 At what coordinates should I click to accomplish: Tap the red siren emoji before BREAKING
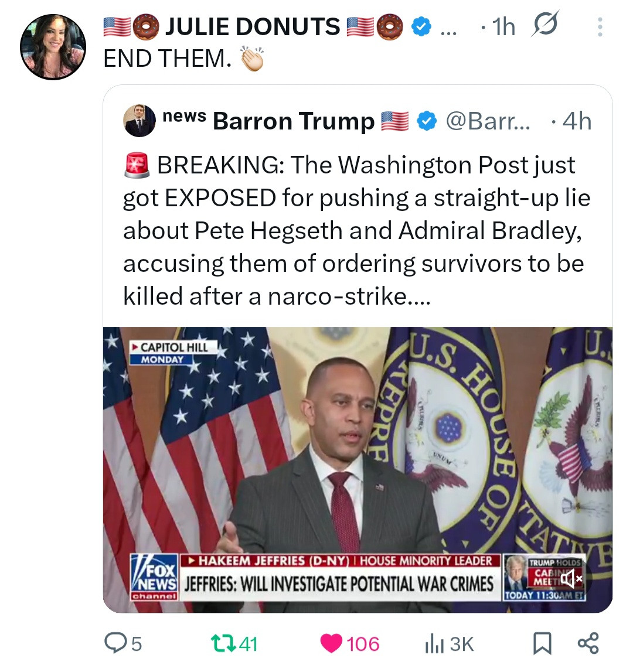tap(135, 166)
